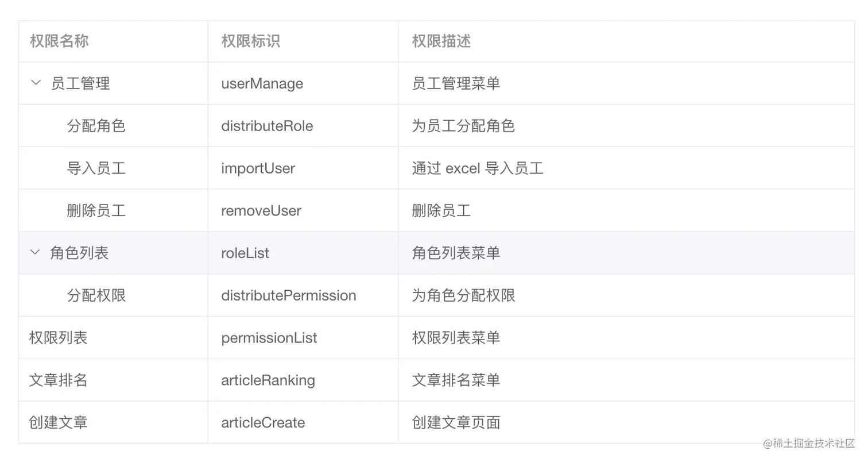Select the 角色列表 row name
The width and height of the screenshot is (868, 462).
[x=79, y=253]
